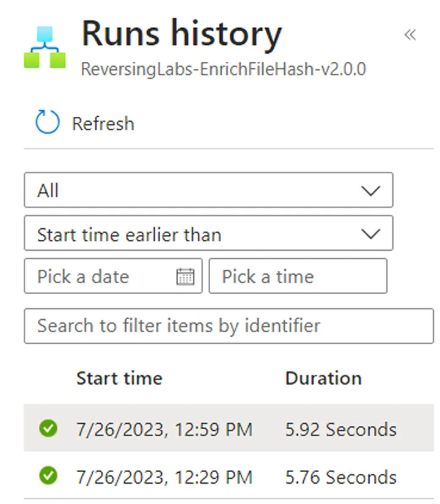440x504 pixels.
Task: Click the circular Refresh icon
Action: 47,122
